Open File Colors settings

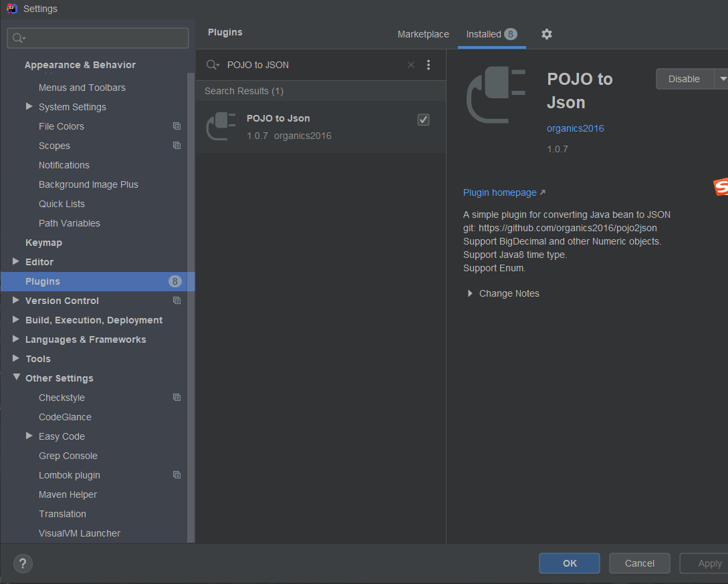point(62,126)
